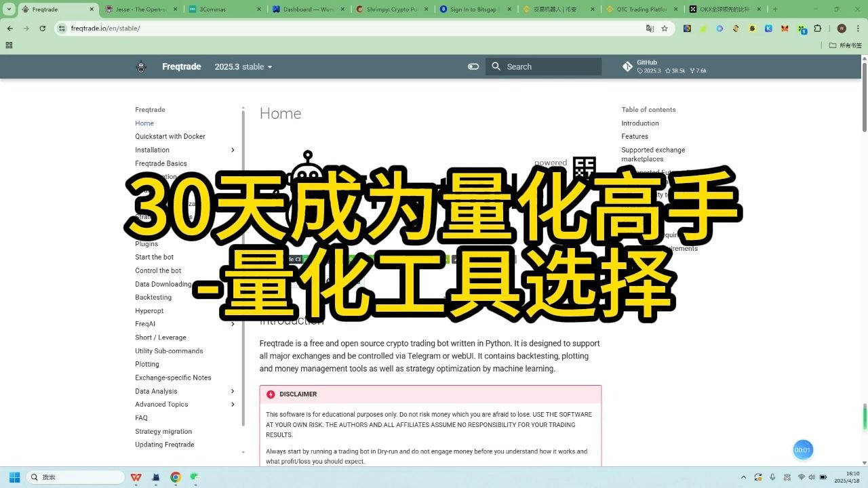Open Start the bot sidebar link
868x488 pixels.
point(154,257)
